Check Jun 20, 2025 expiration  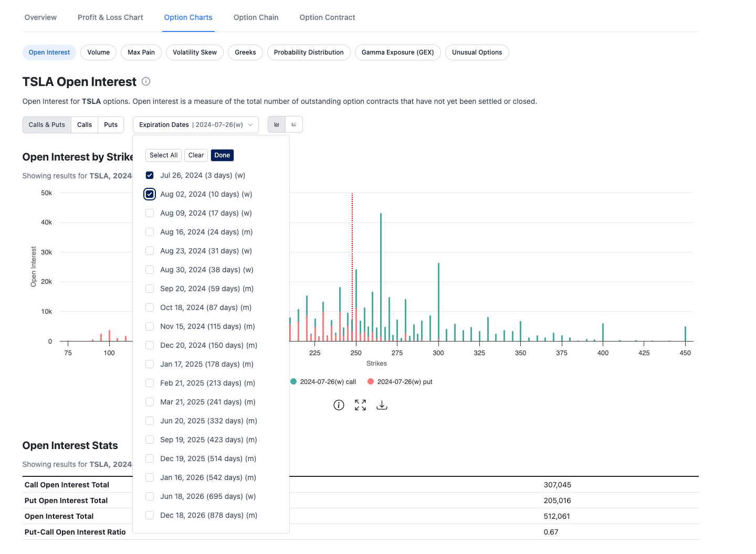(150, 421)
